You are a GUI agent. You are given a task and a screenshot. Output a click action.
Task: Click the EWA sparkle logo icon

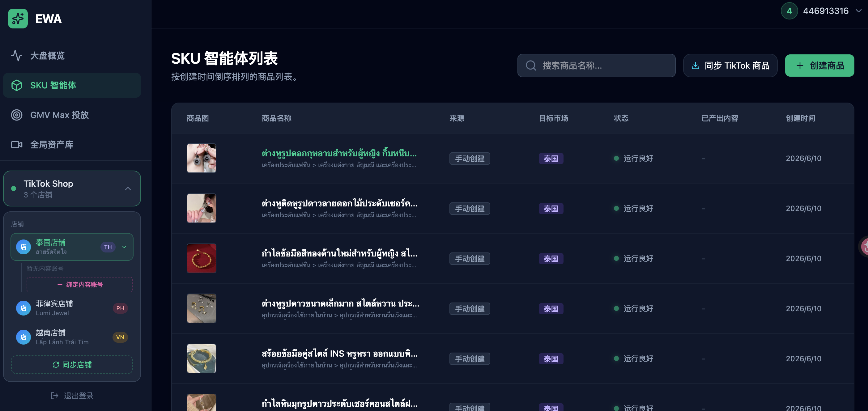(18, 19)
